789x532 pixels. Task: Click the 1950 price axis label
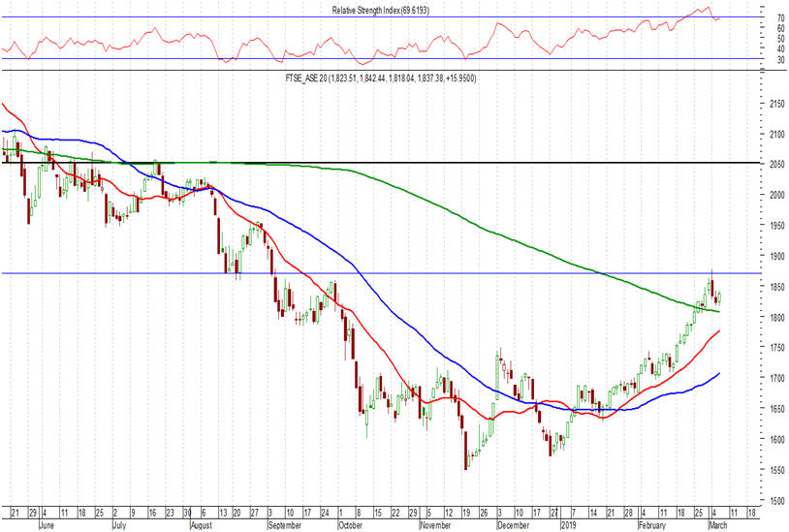click(777, 226)
